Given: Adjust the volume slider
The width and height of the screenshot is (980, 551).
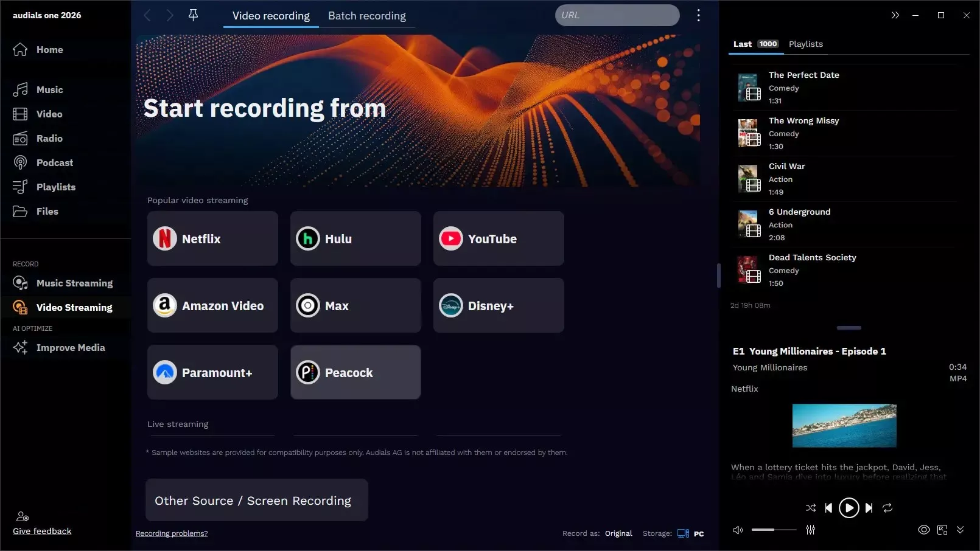Looking at the screenshot, I should tap(774, 530).
